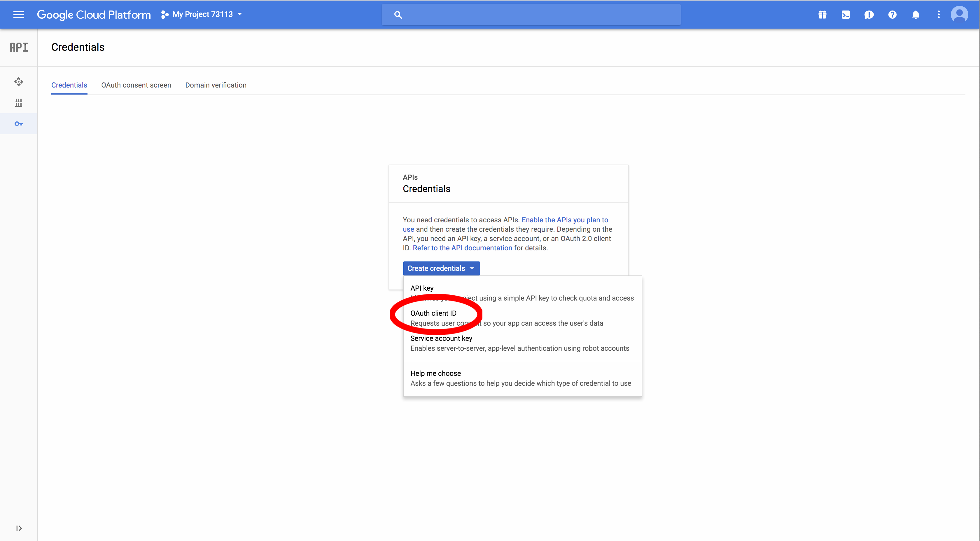Select the Credentials key icon in sidebar
980x541 pixels.
(x=18, y=124)
